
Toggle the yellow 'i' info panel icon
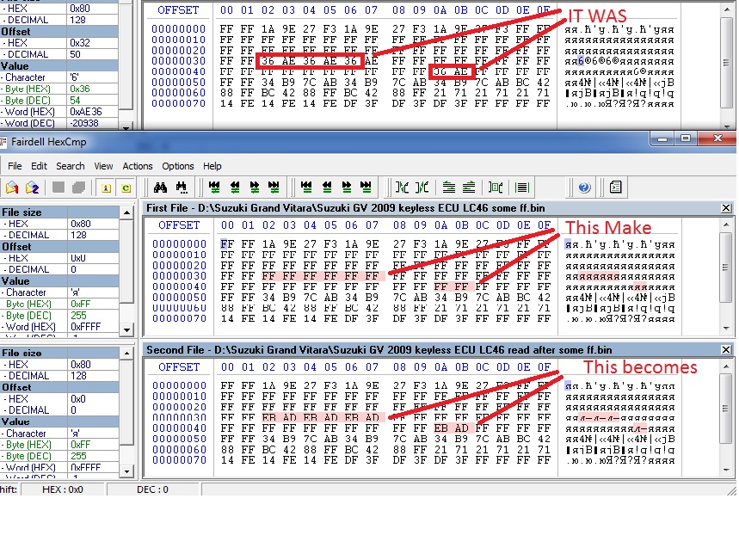tap(106, 188)
